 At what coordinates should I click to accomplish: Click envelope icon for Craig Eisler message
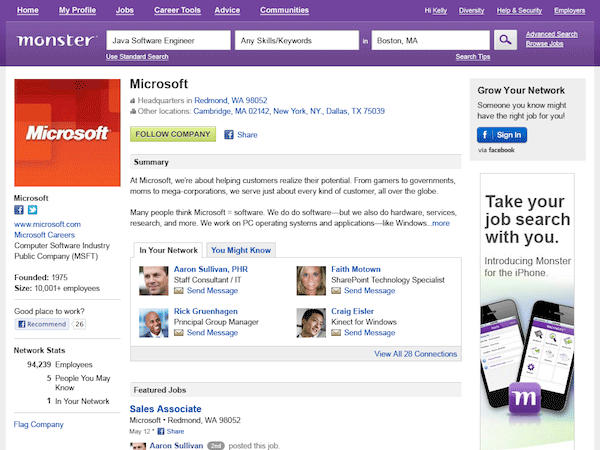pyautogui.click(x=336, y=333)
